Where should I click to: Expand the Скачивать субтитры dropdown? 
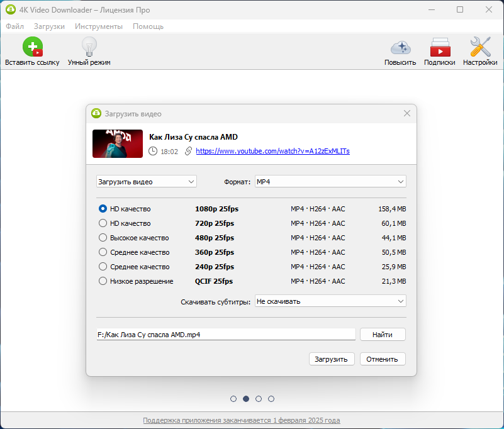330,301
